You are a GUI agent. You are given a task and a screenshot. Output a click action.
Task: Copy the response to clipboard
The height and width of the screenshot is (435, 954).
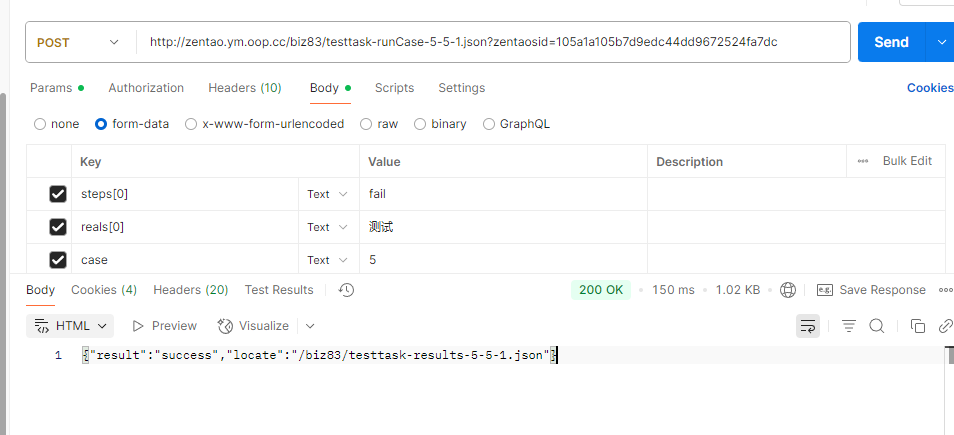pos(917,326)
